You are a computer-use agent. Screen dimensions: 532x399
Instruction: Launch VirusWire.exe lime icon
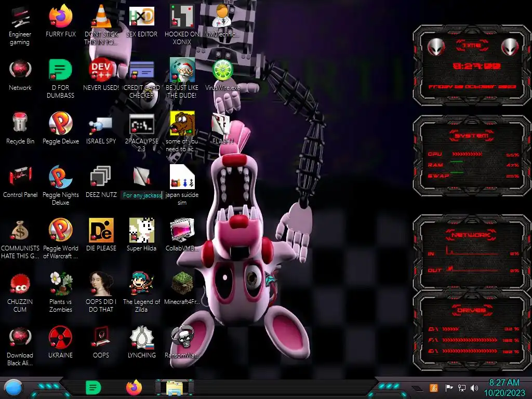point(222,70)
